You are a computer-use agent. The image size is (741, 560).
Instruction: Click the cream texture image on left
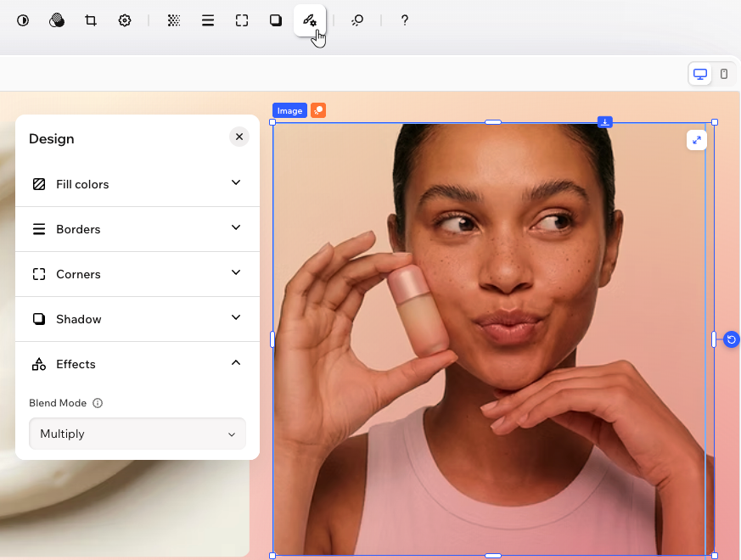124,508
